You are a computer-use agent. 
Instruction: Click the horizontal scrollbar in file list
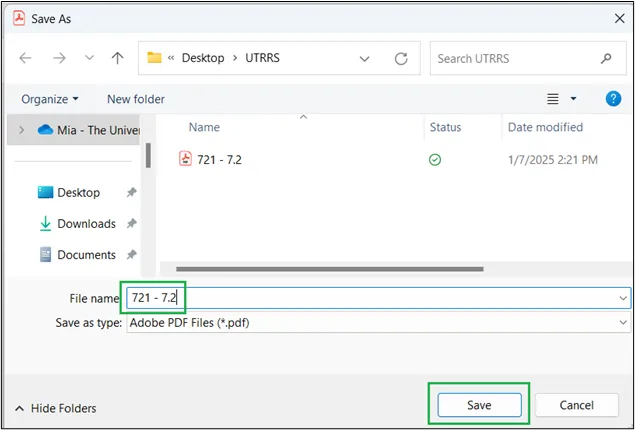click(x=330, y=268)
